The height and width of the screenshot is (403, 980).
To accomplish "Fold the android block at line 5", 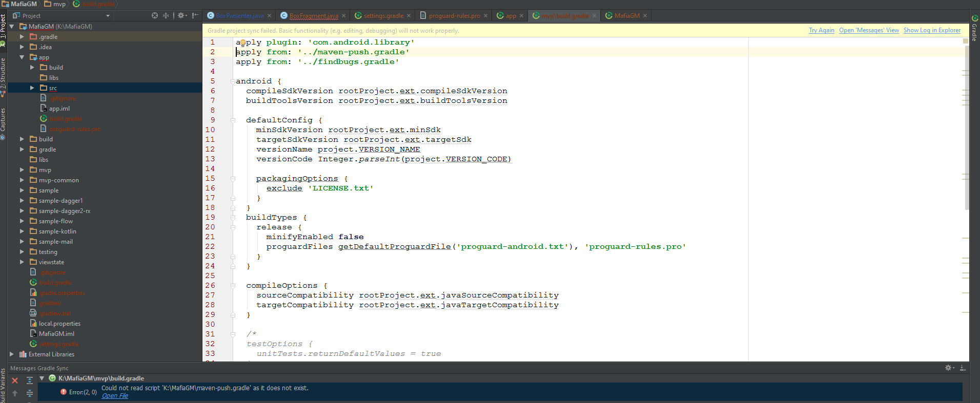I will tap(233, 81).
